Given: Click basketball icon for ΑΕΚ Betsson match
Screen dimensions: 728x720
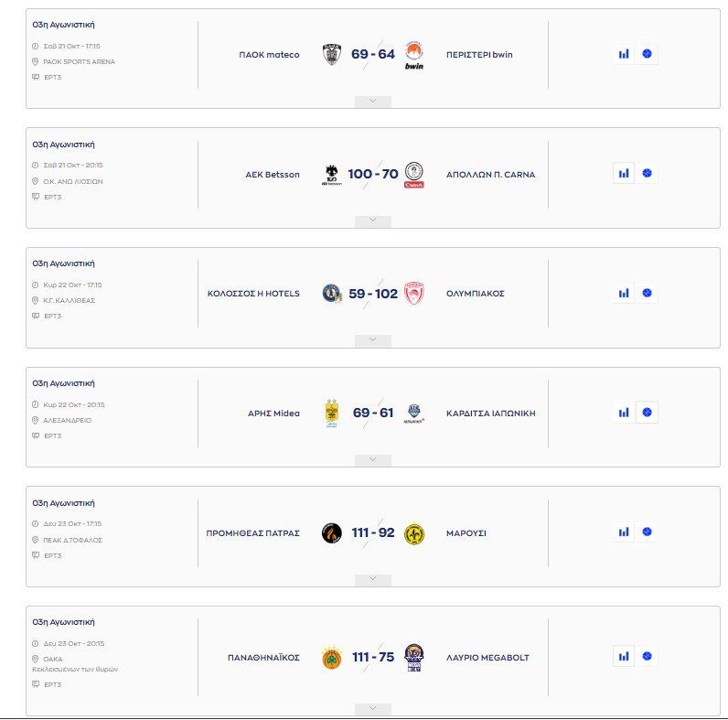Looking at the screenshot, I should coord(648,173).
